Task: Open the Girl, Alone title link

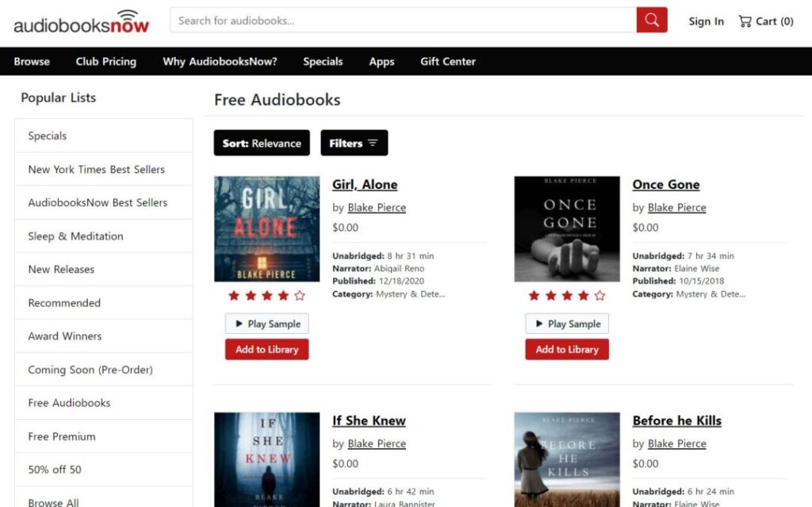Action: click(x=365, y=185)
